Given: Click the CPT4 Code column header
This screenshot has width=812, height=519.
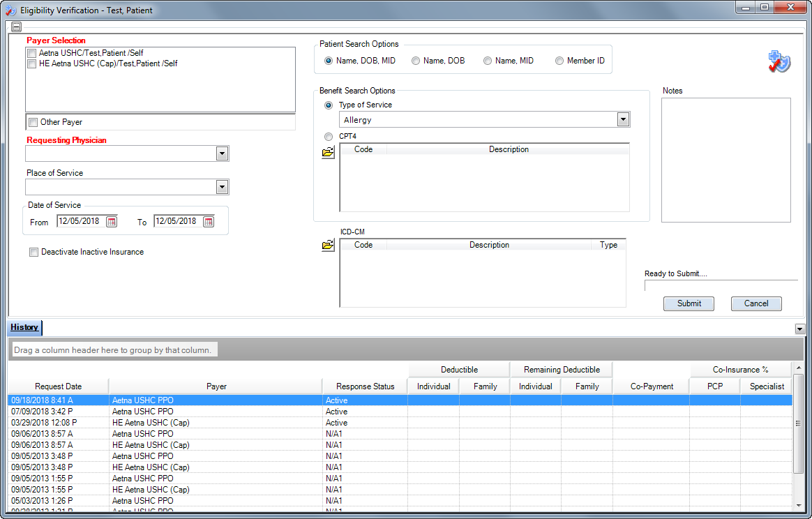Looking at the screenshot, I should (363, 149).
